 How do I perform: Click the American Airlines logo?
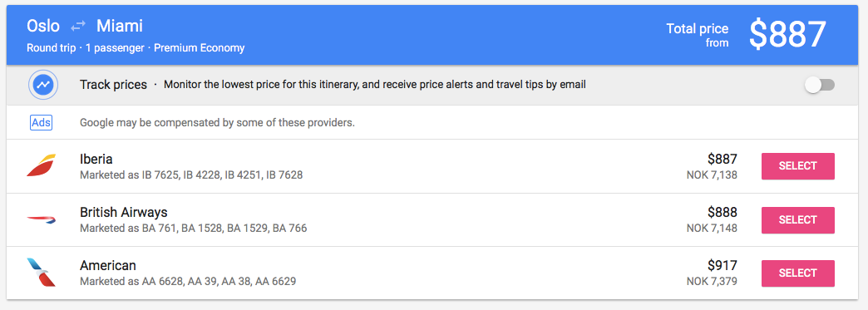click(x=42, y=273)
